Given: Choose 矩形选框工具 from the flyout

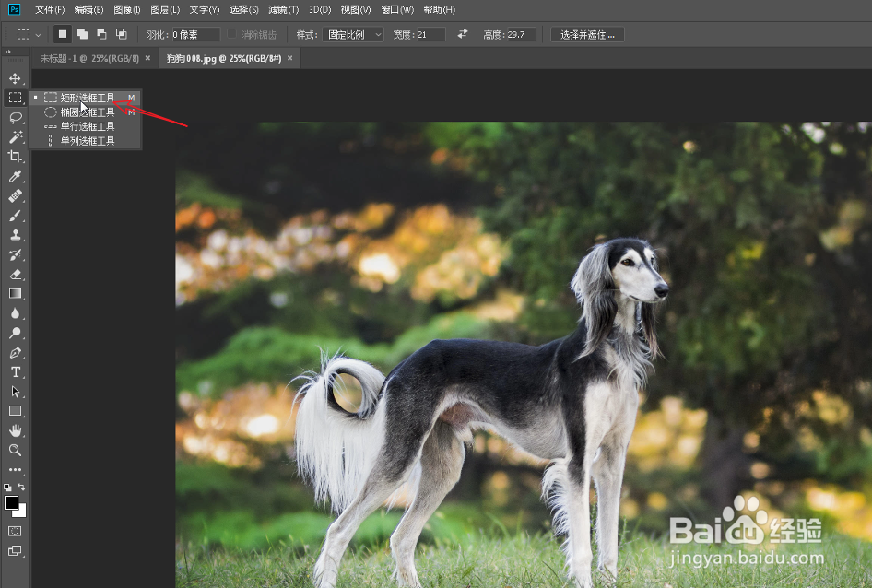Looking at the screenshot, I should click(86, 98).
